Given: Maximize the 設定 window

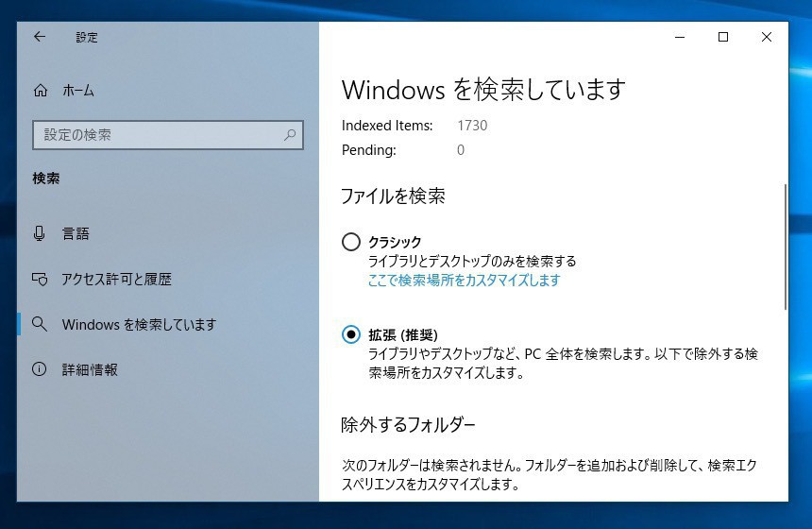Looking at the screenshot, I should (723, 37).
